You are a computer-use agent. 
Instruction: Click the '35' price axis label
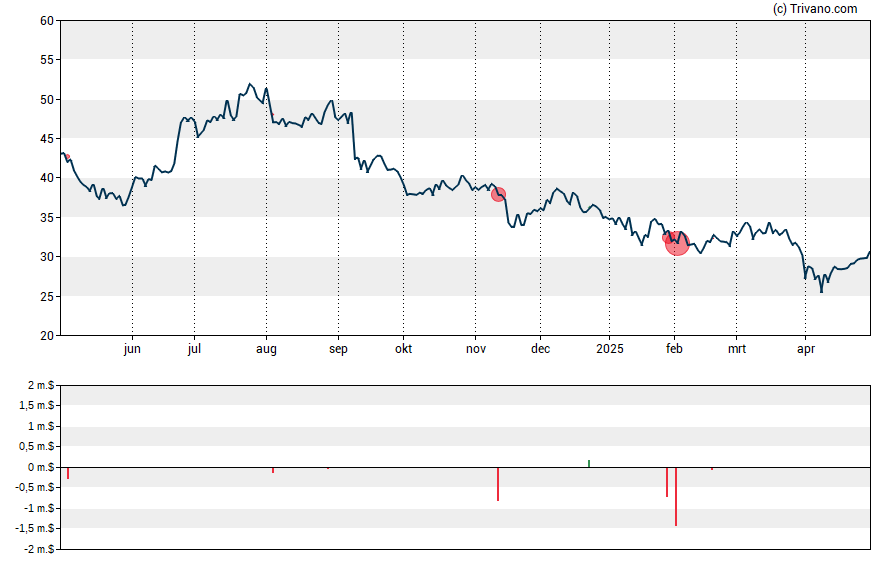coord(47,217)
